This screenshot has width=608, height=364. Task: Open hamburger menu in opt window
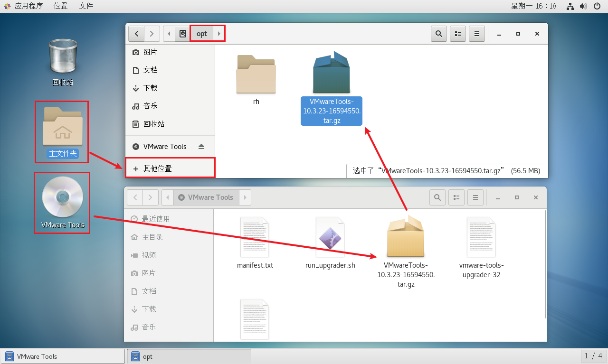point(477,34)
